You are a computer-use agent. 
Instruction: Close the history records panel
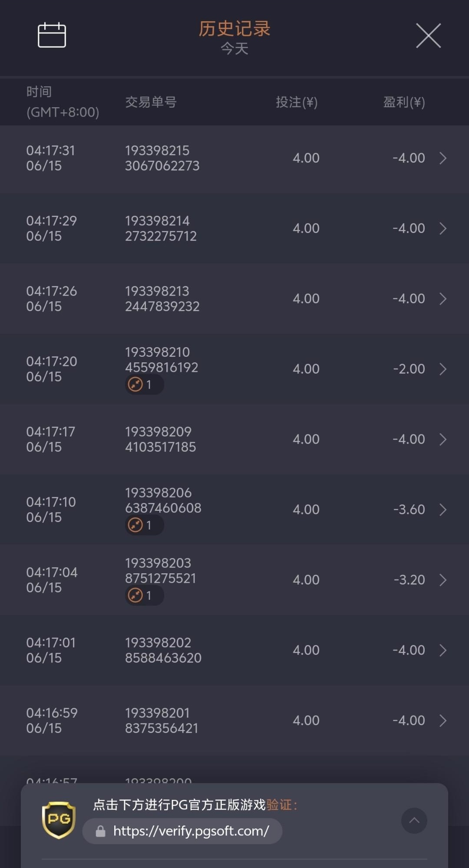[428, 36]
